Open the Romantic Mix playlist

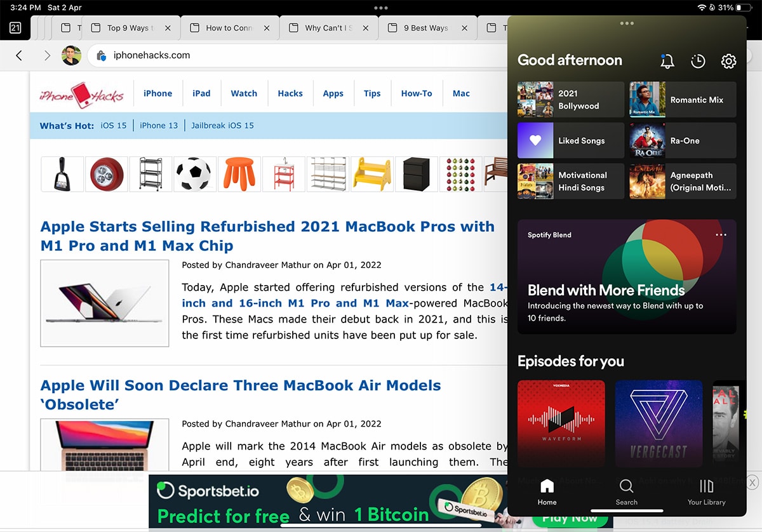(x=683, y=100)
